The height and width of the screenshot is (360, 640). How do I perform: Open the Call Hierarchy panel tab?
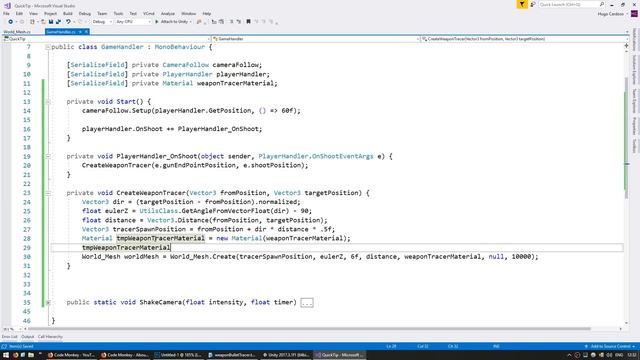click(50, 337)
